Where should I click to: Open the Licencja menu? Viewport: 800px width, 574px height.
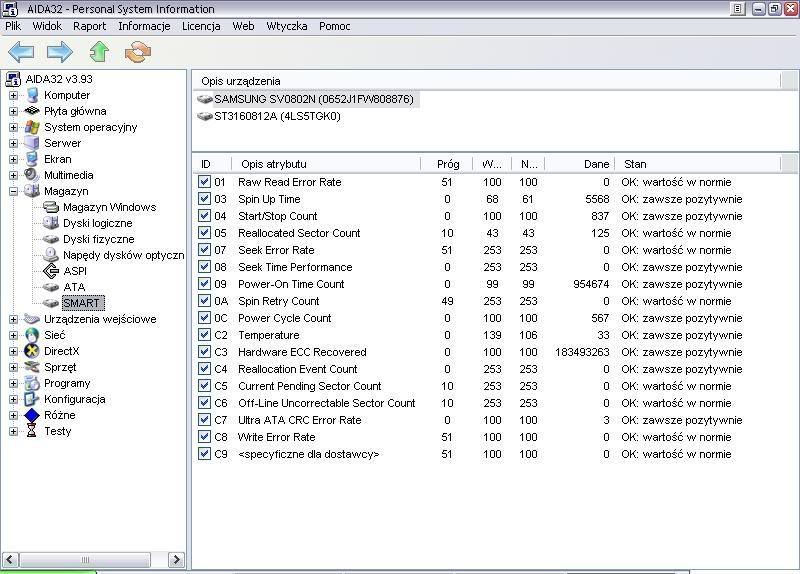pyautogui.click(x=201, y=26)
